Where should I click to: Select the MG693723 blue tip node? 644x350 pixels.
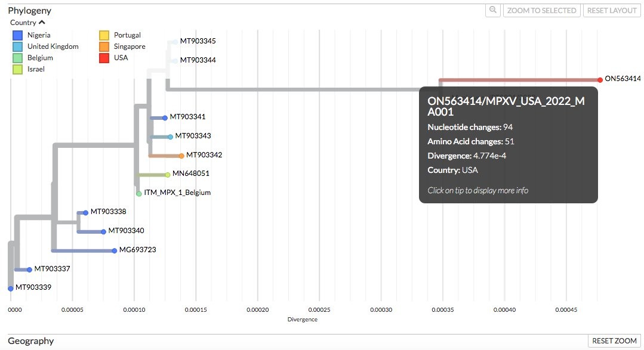tap(114, 250)
